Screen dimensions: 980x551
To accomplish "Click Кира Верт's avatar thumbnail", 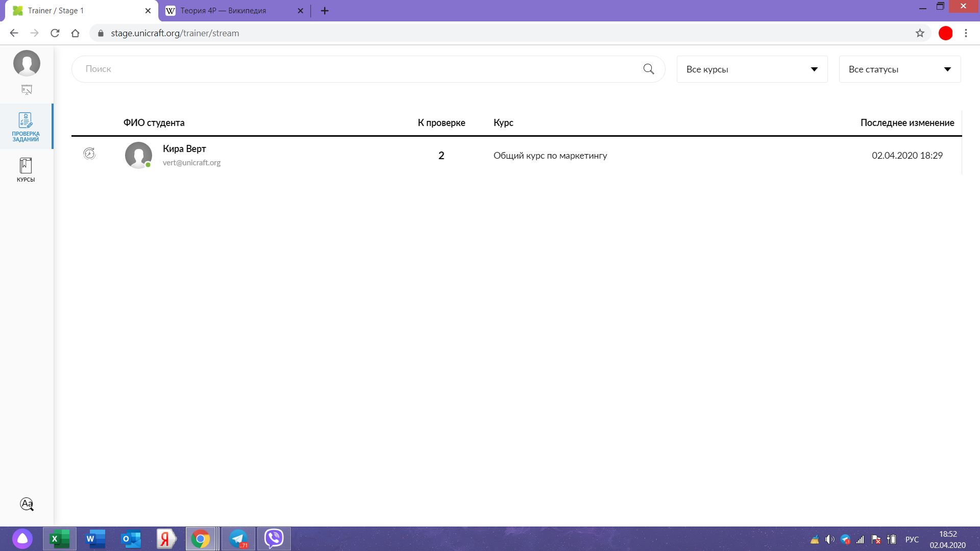I will [x=138, y=155].
